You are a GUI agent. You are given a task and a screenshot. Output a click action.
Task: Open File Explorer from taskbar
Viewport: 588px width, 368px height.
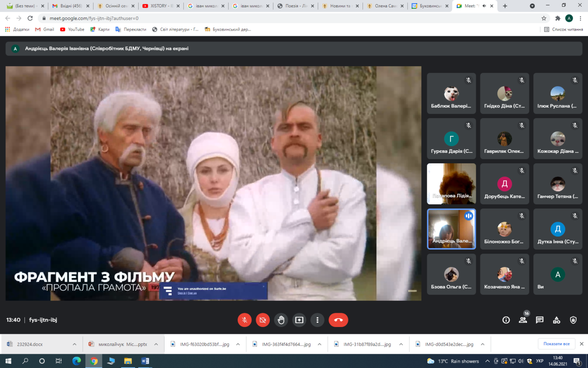pos(127,361)
